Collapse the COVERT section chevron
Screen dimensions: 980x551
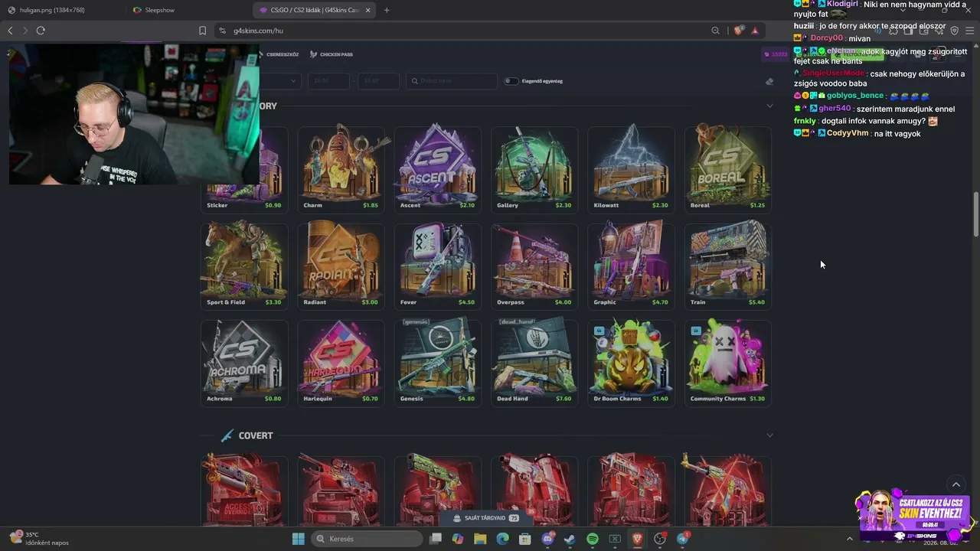coord(769,435)
